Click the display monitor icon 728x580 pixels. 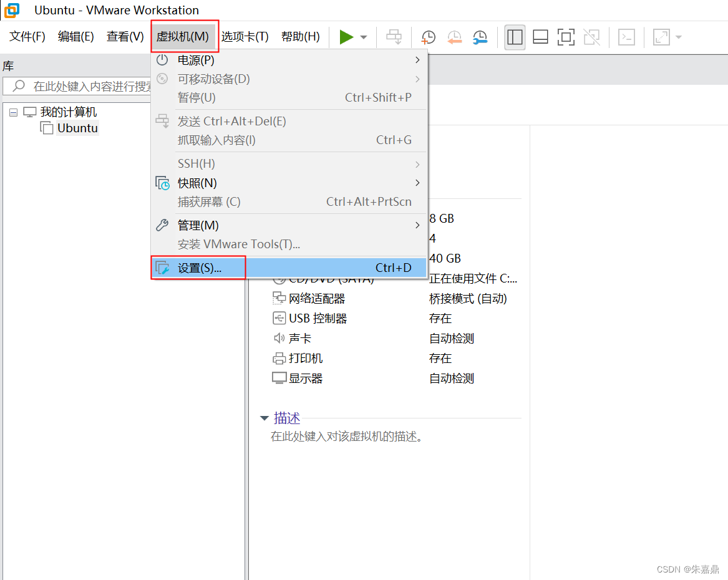(x=279, y=378)
